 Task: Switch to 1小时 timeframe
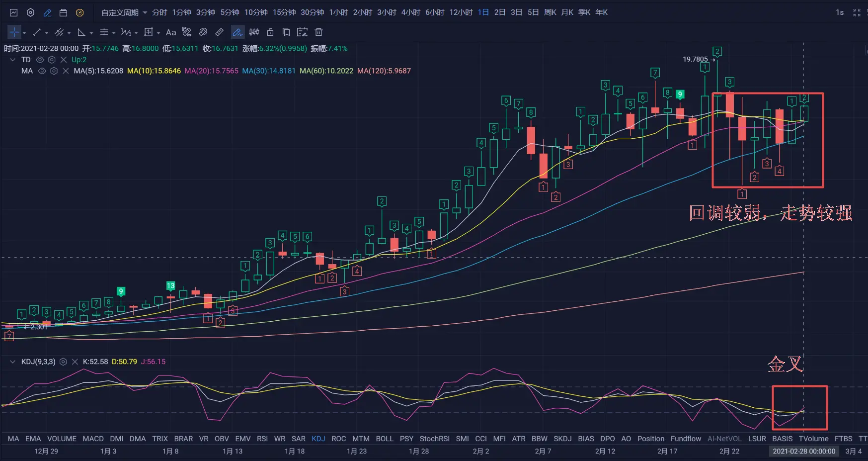point(339,12)
